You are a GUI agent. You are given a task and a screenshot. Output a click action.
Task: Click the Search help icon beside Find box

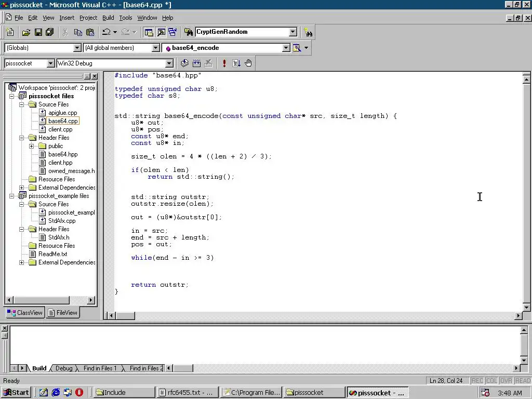click(308, 32)
